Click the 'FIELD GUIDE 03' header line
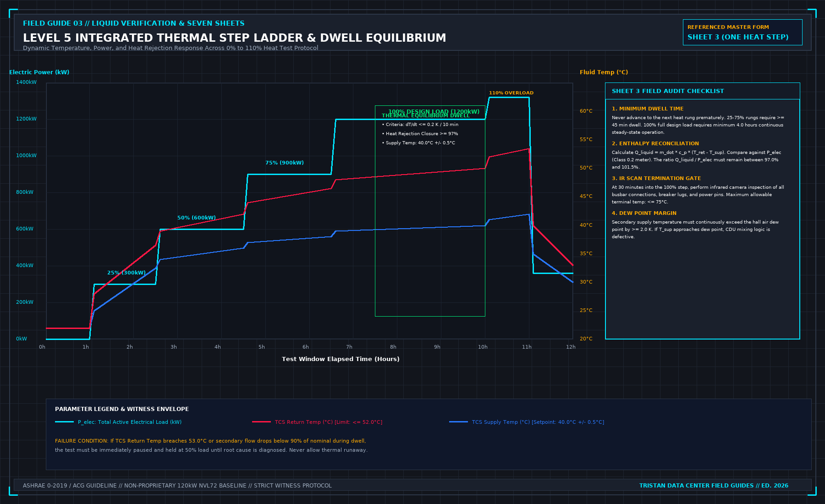The image size is (825, 504). pyautogui.click(x=134, y=23)
